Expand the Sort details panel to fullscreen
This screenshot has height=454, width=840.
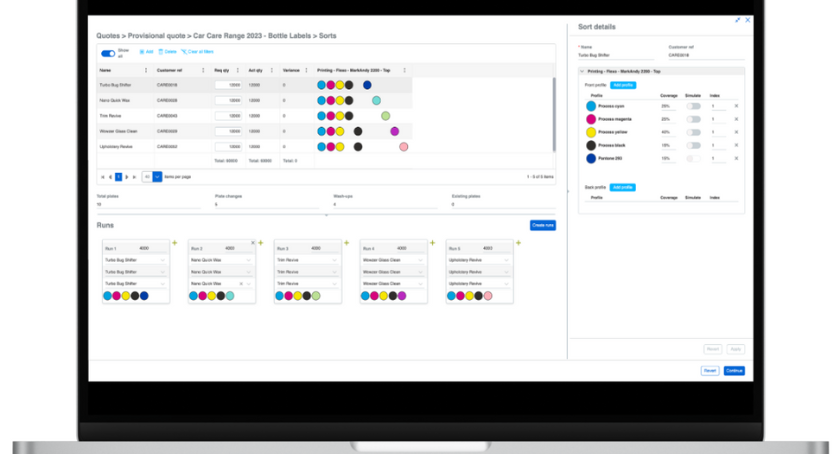pyautogui.click(x=738, y=20)
